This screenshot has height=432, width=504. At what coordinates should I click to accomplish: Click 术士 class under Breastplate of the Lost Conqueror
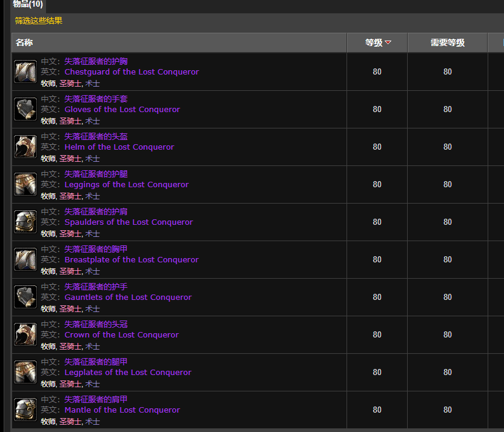click(93, 271)
